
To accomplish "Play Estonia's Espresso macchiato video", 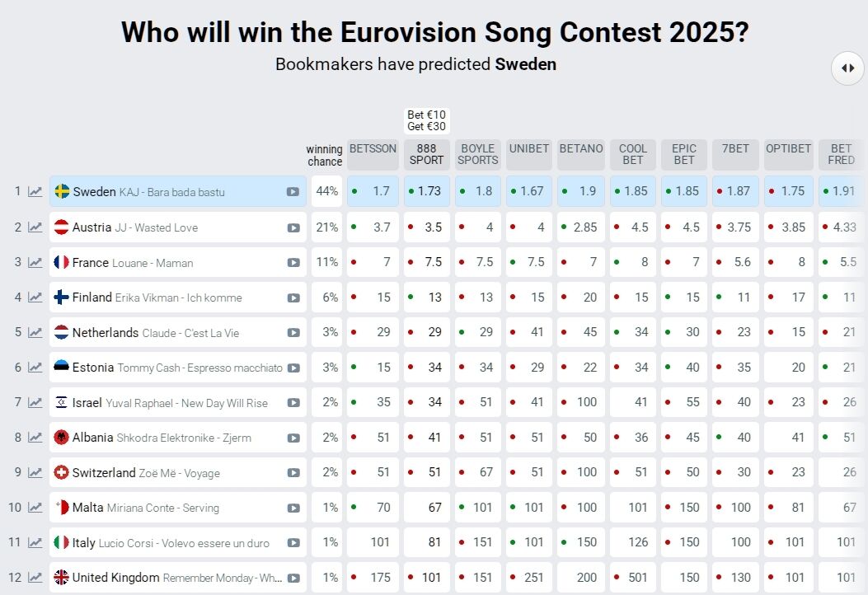I will pos(293,368).
